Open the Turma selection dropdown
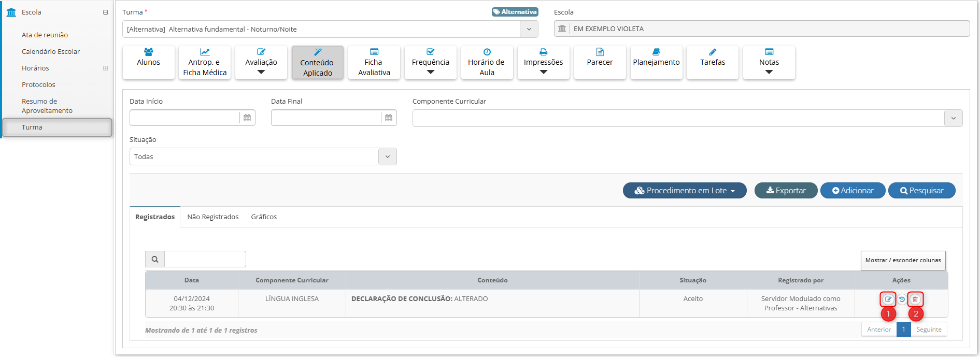Image resolution: width=980 pixels, height=357 pixels. click(529, 29)
